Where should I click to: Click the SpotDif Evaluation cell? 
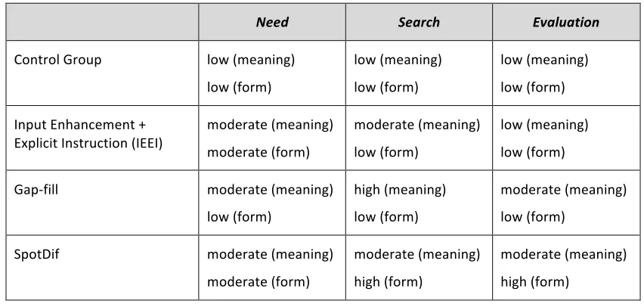point(566,268)
